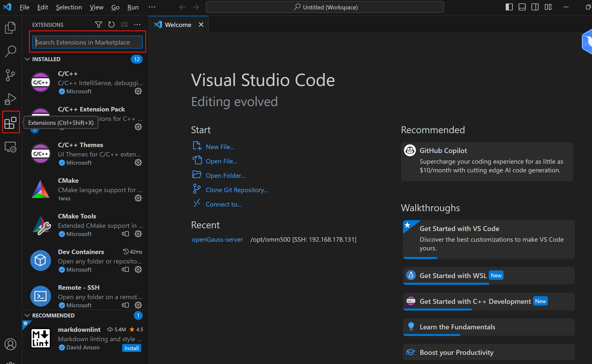Collapse the INSTALLED extensions section
The width and height of the screenshot is (592, 364).
pos(27,59)
